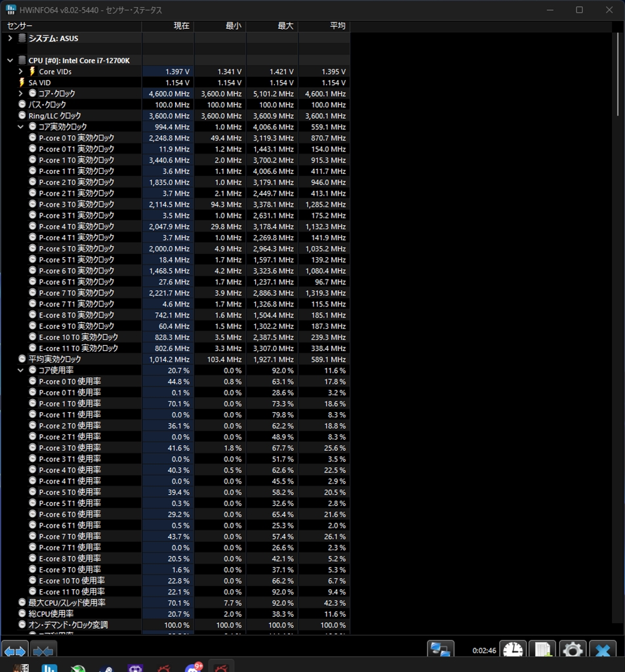Image resolution: width=625 pixels, height=672 pixels.
Task: Click the lightning icon beside SA VID
Action: (x=22, y=82)
